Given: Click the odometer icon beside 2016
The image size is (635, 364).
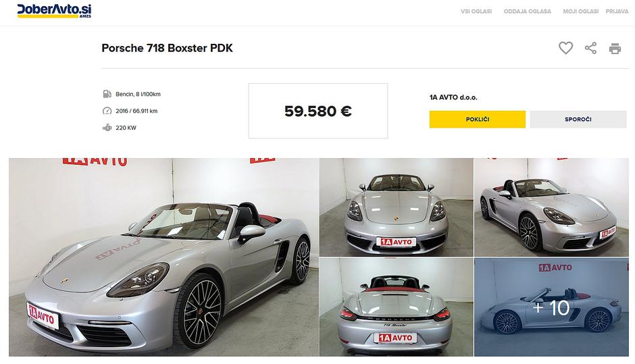Looking at the screenshot, I should click(107, 111).
